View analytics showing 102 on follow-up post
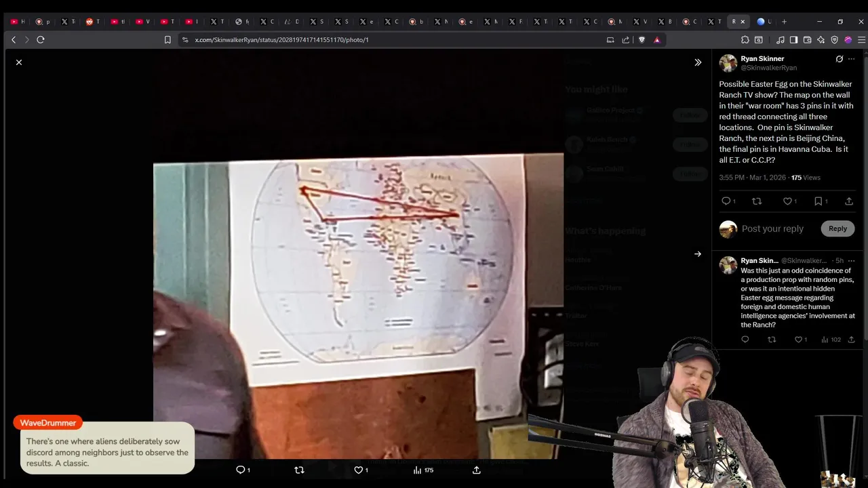This screenshot has width=868, height=488. click(831, 340)
